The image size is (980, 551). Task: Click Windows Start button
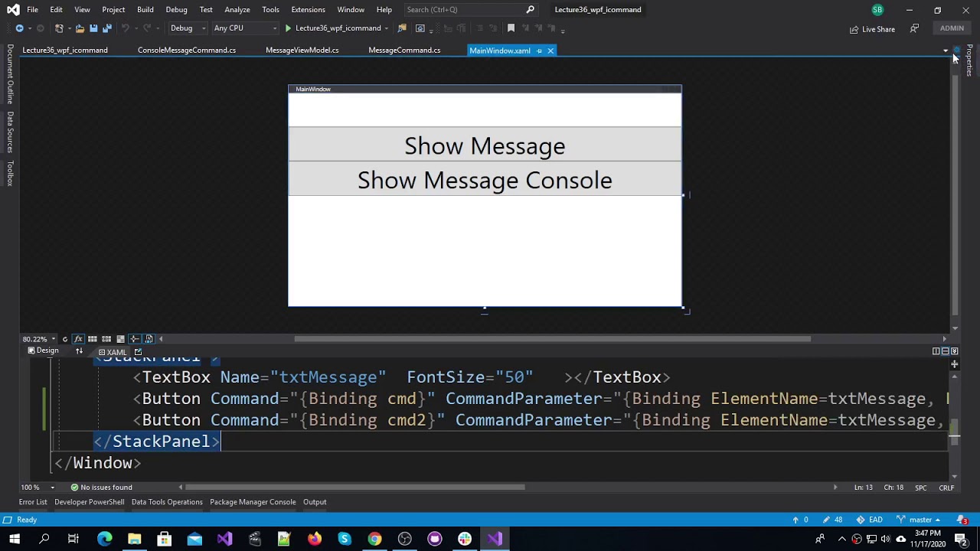[14, 539]
